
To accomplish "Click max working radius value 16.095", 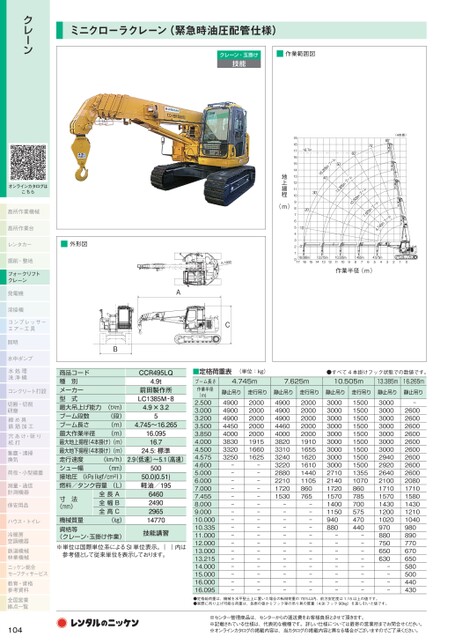I will (156, 433).
